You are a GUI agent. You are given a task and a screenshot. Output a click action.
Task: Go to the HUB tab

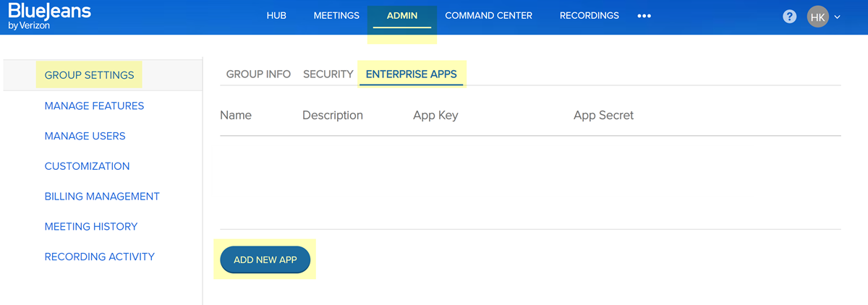276,16
